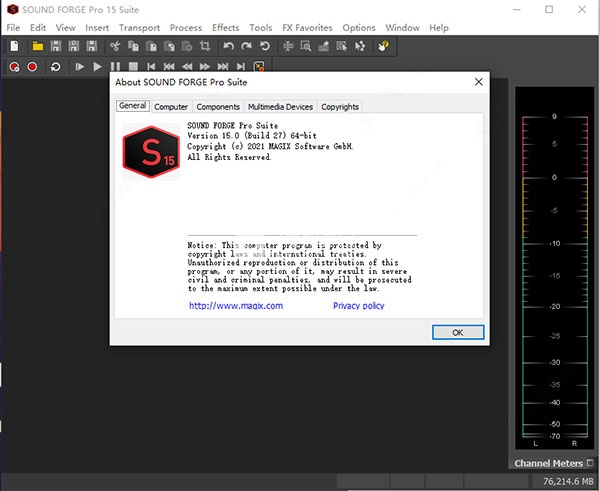600x491 pixels.
Task: Click the Save icon beside Open folder
Action: click(56, 46)
